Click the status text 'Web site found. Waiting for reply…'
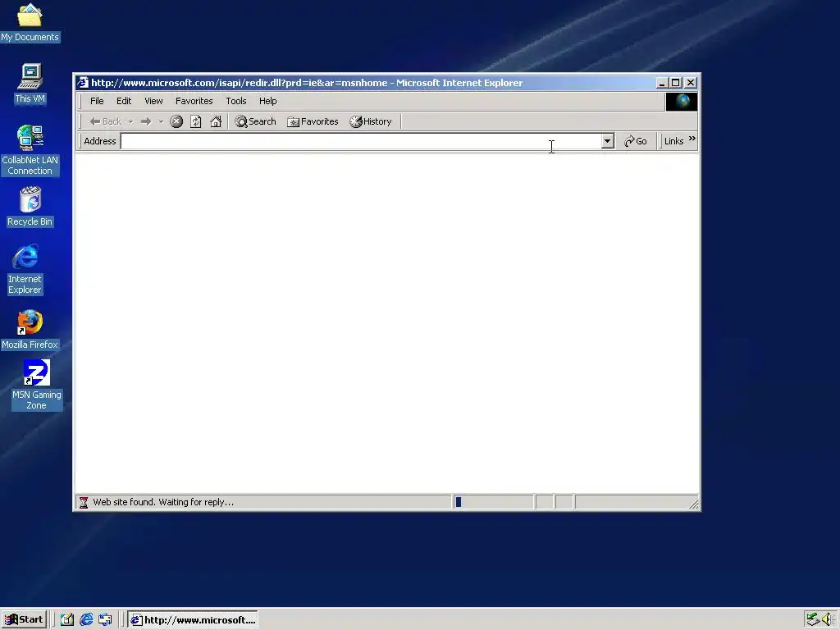This screenshot has width=840, height=630. (163, 502)
